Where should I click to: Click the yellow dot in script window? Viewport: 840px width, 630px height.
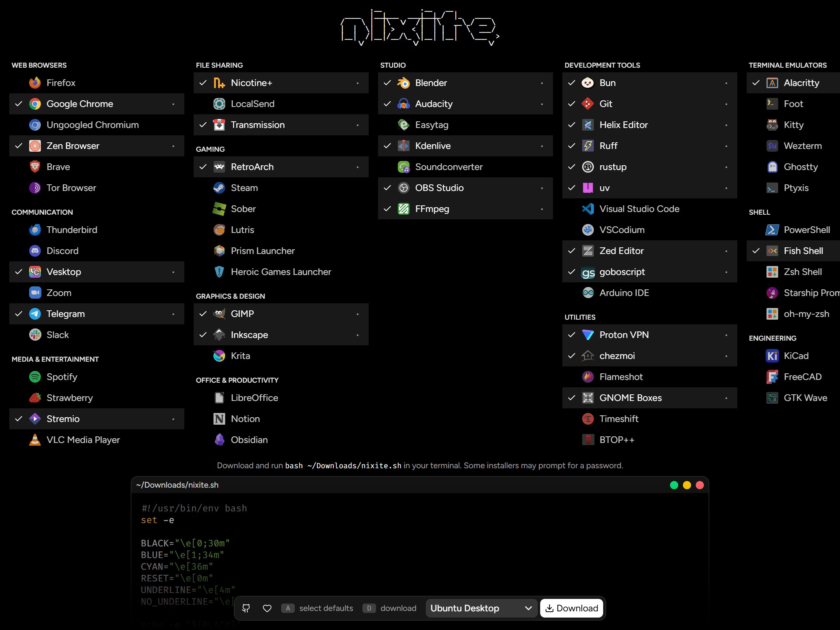(x=687, y=485)
